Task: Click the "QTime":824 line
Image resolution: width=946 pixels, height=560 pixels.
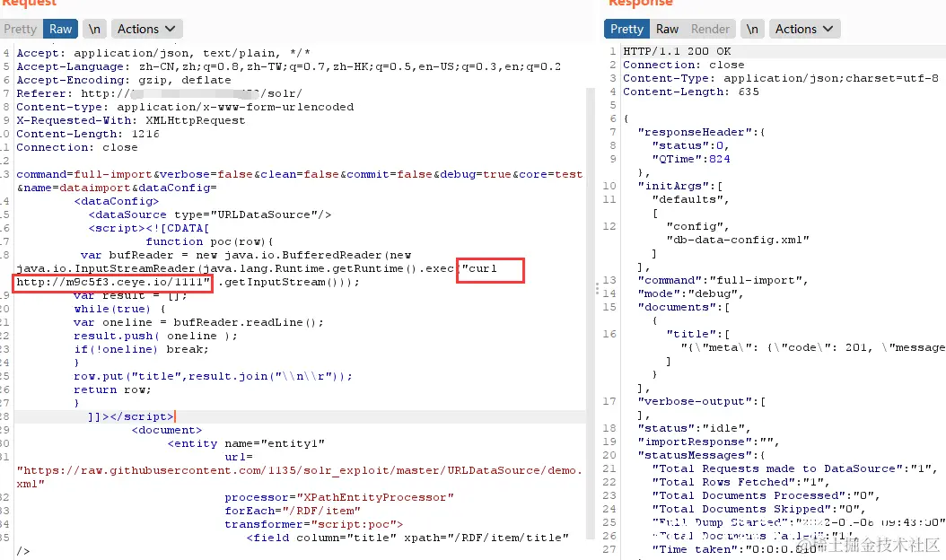Action: pyautogui.click(x=691, y=159)
